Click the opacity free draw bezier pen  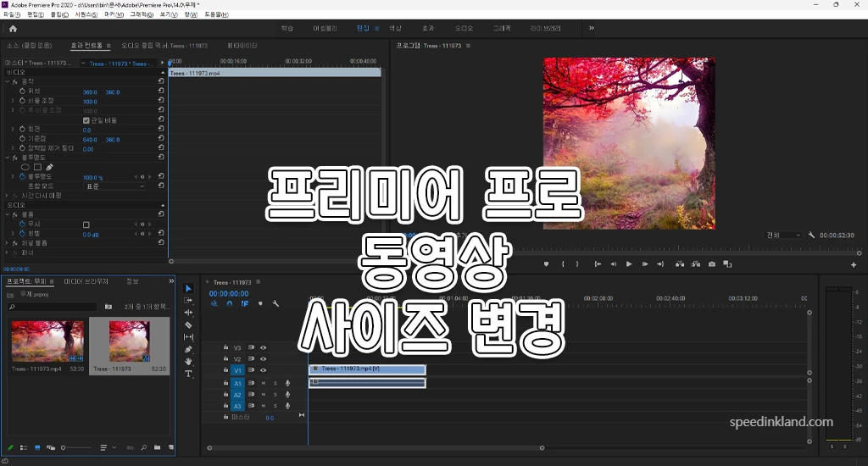tap(50, 167)
